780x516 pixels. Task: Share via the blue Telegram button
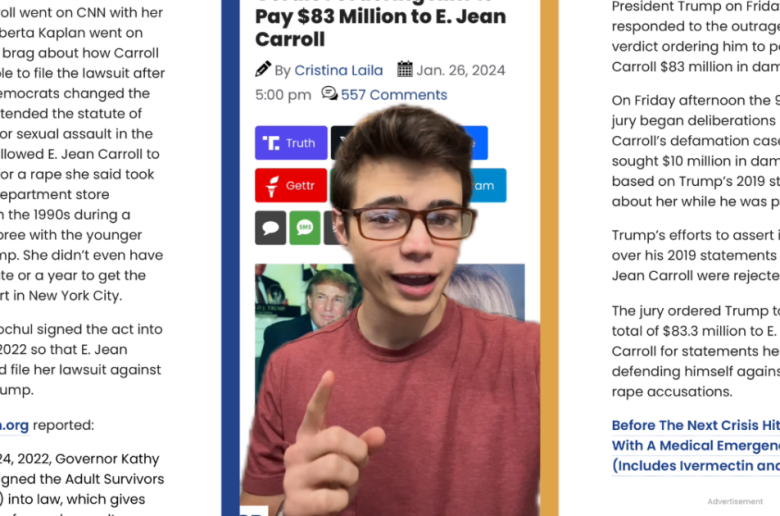click(x=488, y=185)
